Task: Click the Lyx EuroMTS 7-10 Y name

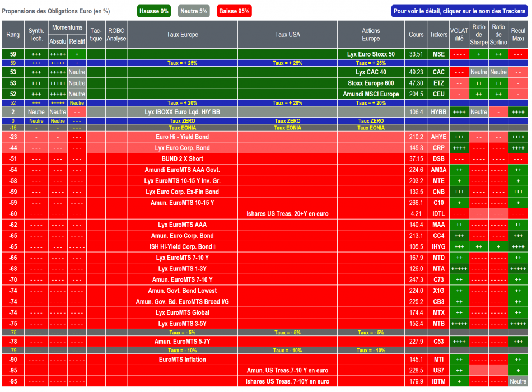Action: click(183, 258)
